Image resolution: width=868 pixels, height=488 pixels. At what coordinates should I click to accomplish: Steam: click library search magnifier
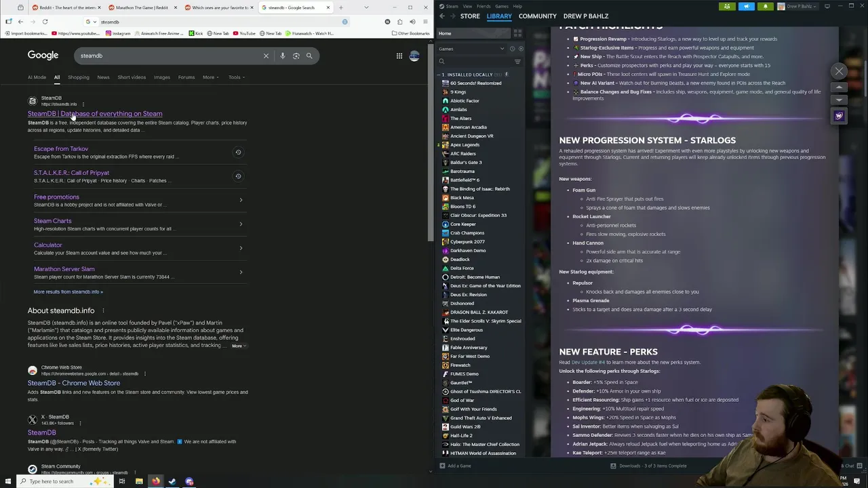click(441, 62)
